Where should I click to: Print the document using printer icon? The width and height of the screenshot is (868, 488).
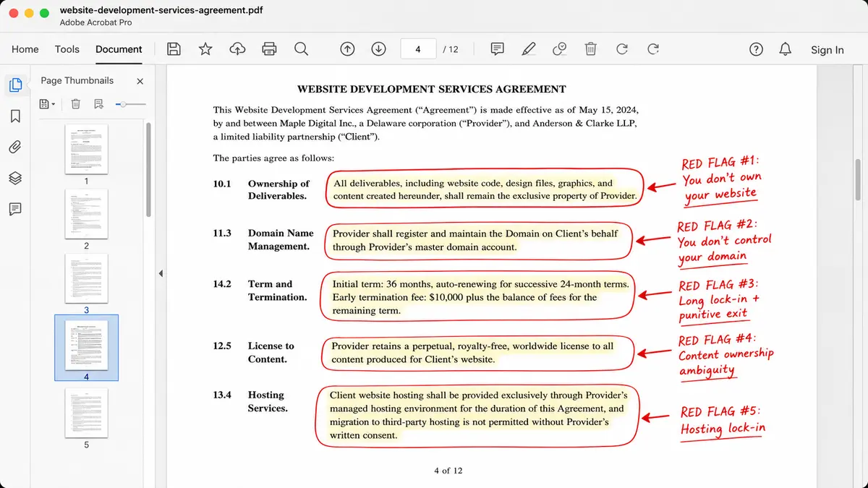(x=269, y=49)
